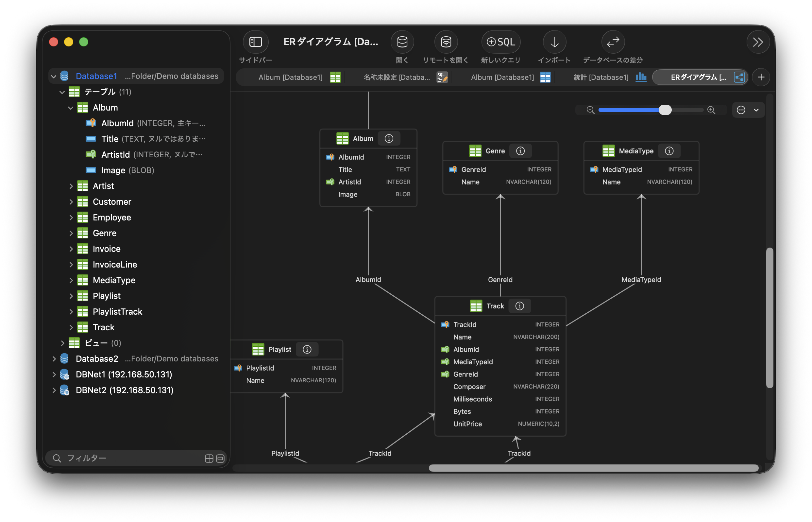812x522 pixels.
Task: Click the Import arrow icon
Action: click(554, 42)
